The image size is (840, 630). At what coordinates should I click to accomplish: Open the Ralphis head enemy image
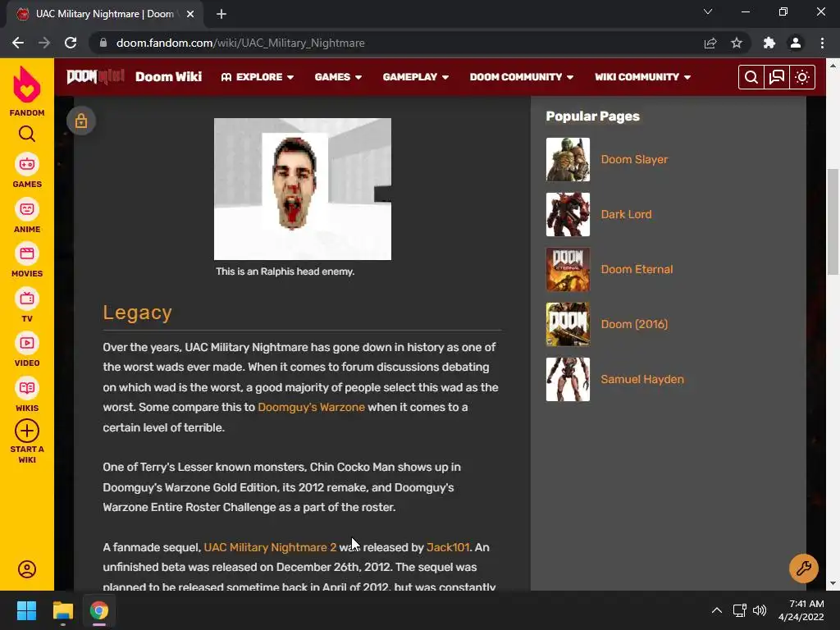tap(303, 189)
